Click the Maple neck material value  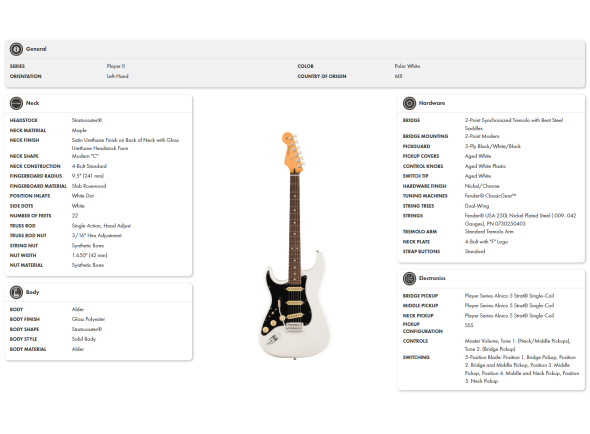pyautogui.click(x=79, y=131)
